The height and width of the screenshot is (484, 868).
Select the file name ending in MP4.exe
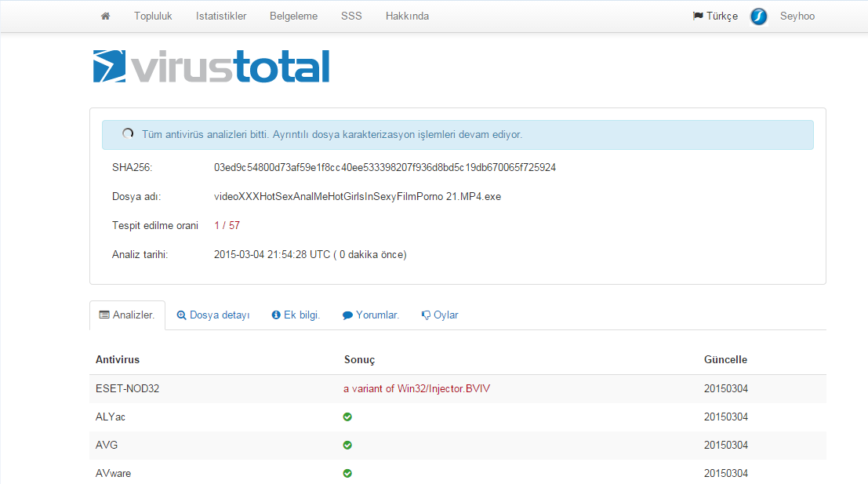tap(358, 197)
